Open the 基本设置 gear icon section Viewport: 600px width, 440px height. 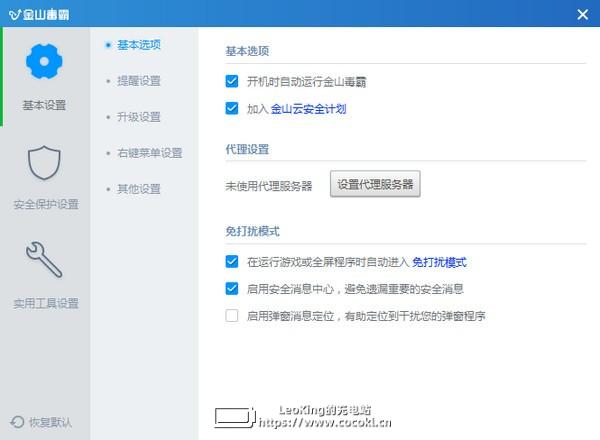tap(44, 62)
